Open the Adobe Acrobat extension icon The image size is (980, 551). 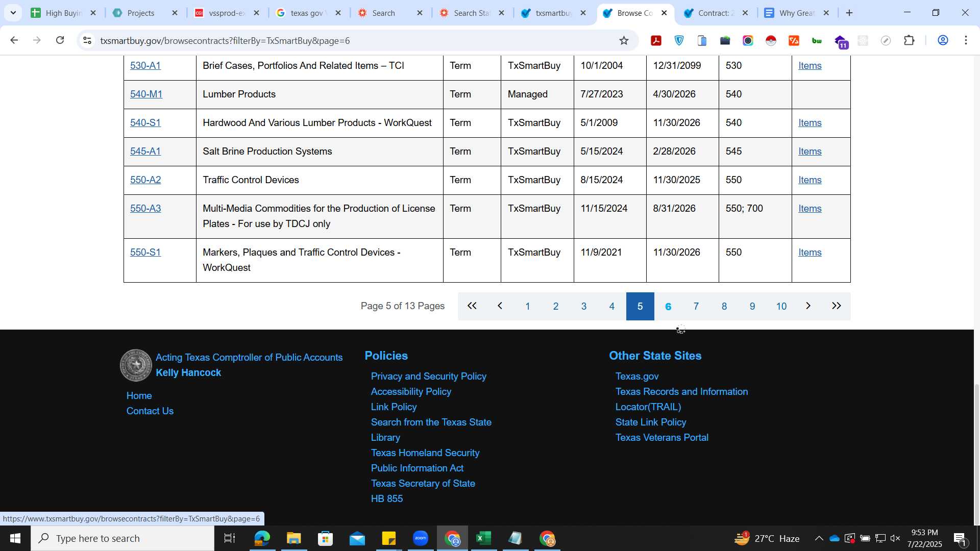[x=656, y=41]
